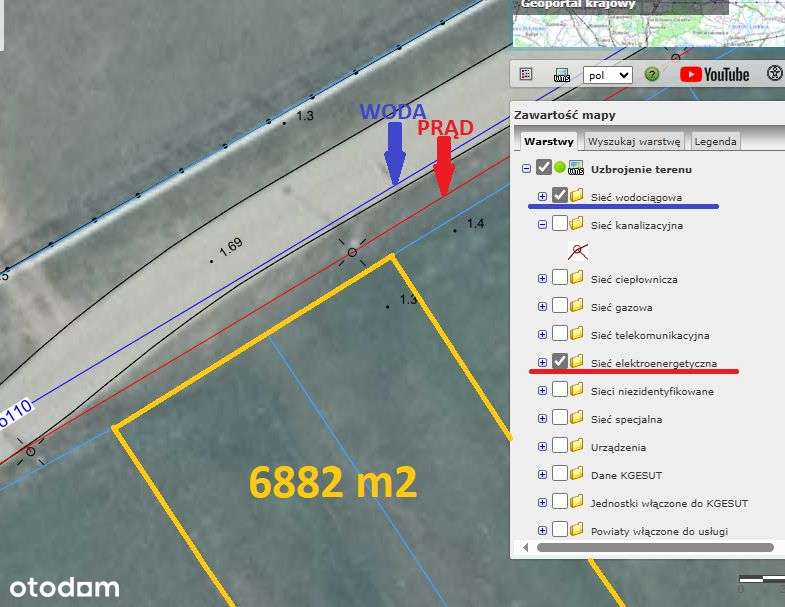Viewport: 785px width, 607px height.
Task: Enable the Sieć telekomunikacyjna layer
Action: (560, 333)
